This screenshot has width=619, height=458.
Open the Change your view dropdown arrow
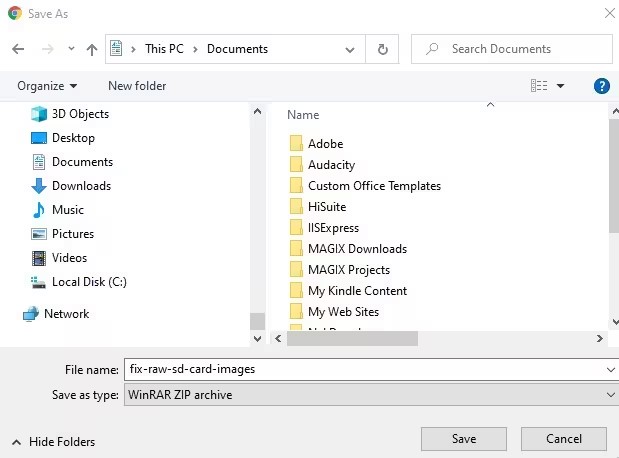(x=560, y=86)
